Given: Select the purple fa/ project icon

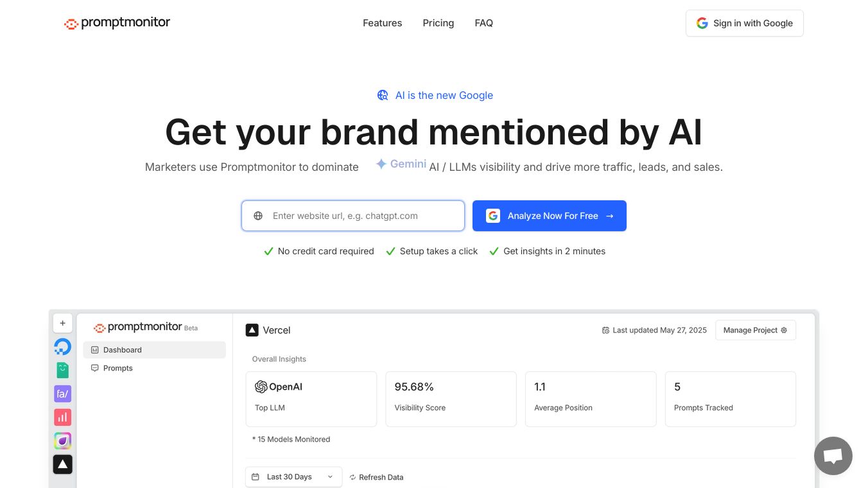Looking at the screenshot, I should click(x=62, y=394).
